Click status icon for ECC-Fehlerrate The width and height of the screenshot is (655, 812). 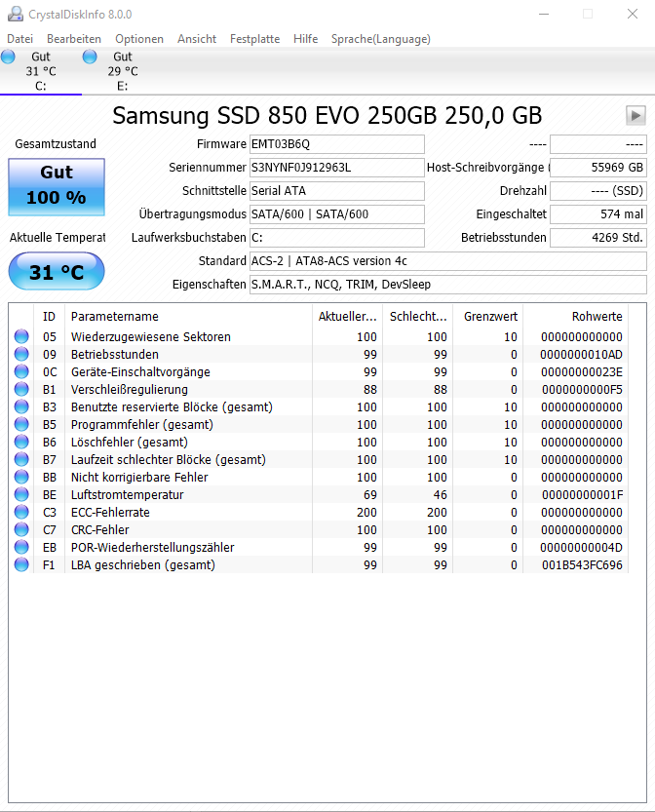coord(21,513)
